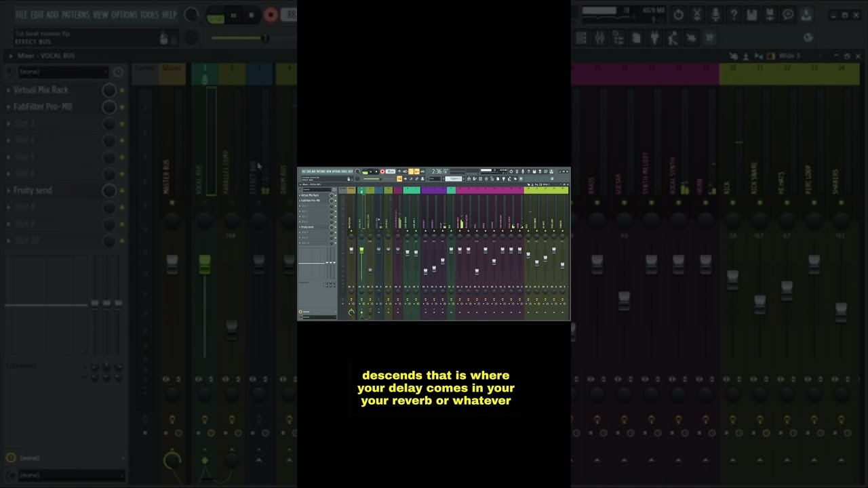868x488 pixels.
Task: Click the transport play button
Action: 371,171
